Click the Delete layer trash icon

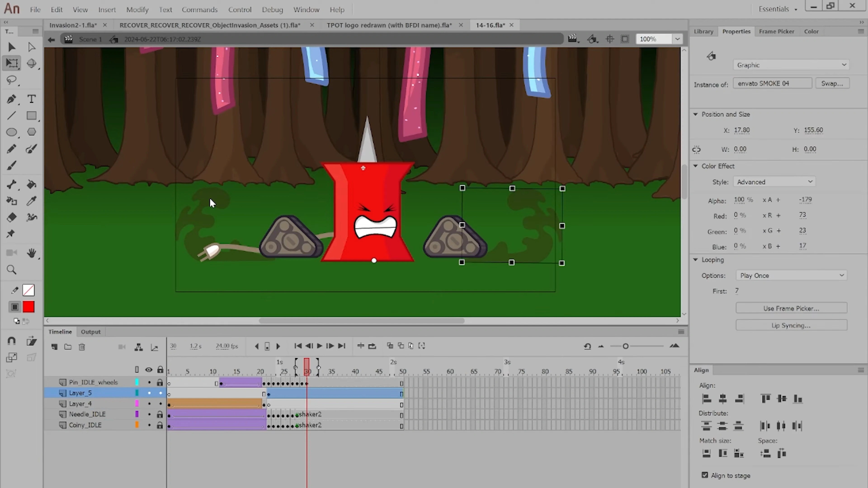coord(82,347)
